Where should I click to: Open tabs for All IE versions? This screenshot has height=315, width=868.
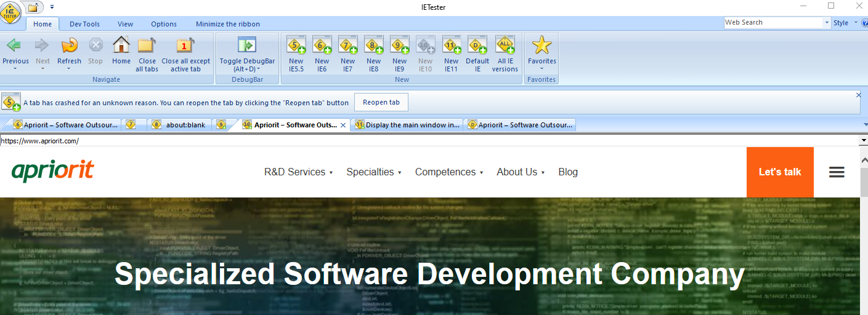click(505, 54)
